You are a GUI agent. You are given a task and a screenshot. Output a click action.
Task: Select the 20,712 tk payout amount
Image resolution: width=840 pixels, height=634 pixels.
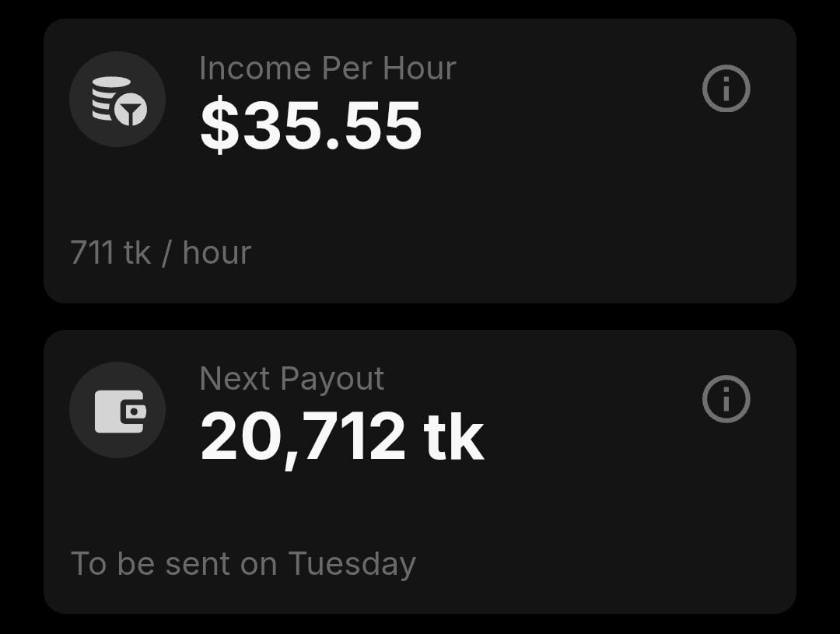[x=342, y=436]
